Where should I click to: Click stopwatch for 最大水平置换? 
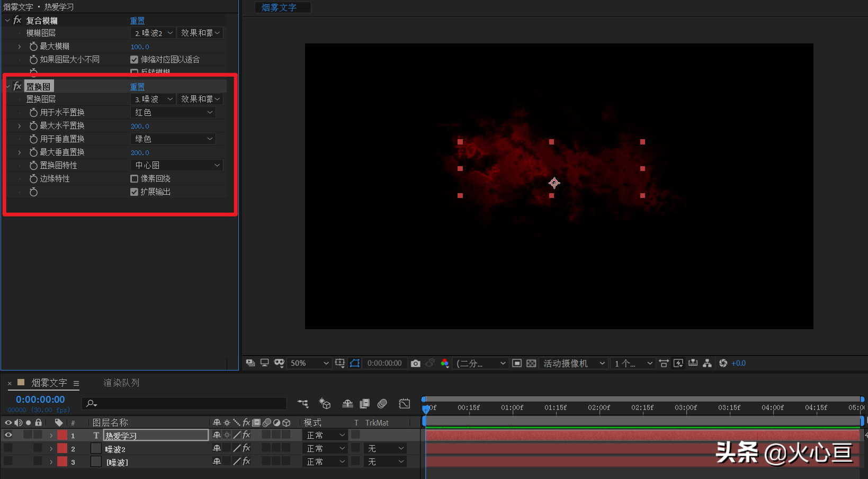(33, 126)
